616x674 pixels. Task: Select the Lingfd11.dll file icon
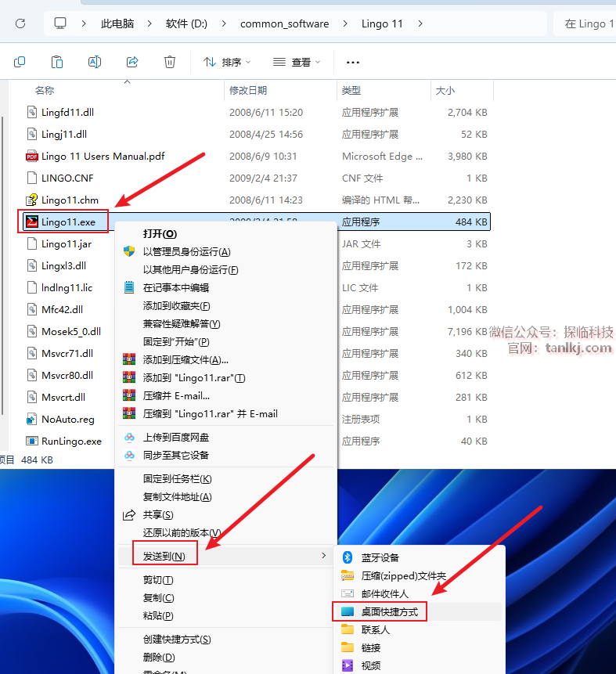32,112
